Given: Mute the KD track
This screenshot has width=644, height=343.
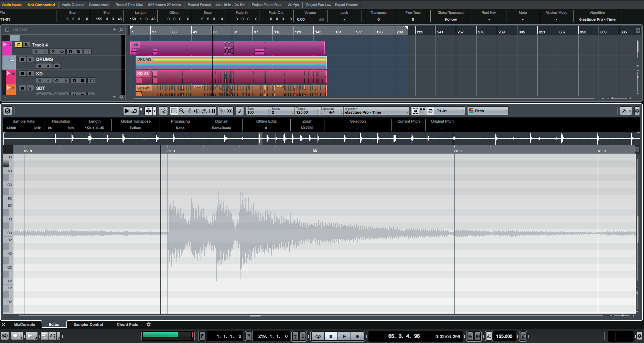Looking at the screenshot, I should coord(23,74).
